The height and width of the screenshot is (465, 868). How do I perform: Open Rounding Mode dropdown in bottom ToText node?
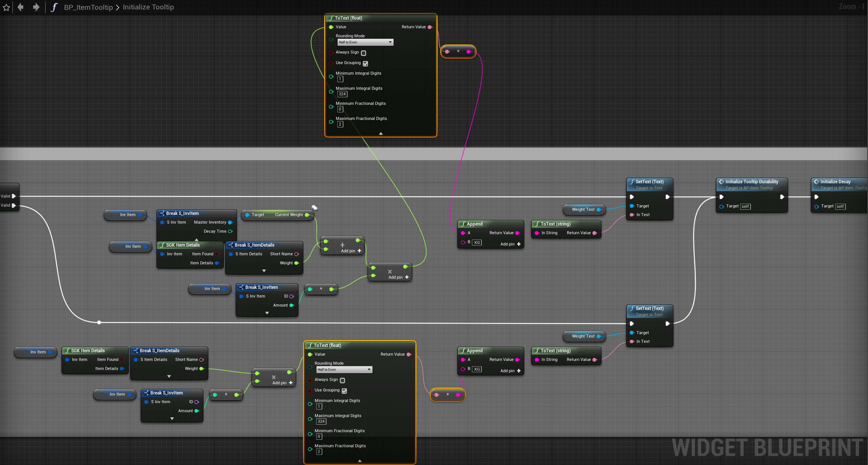(344, 370)
